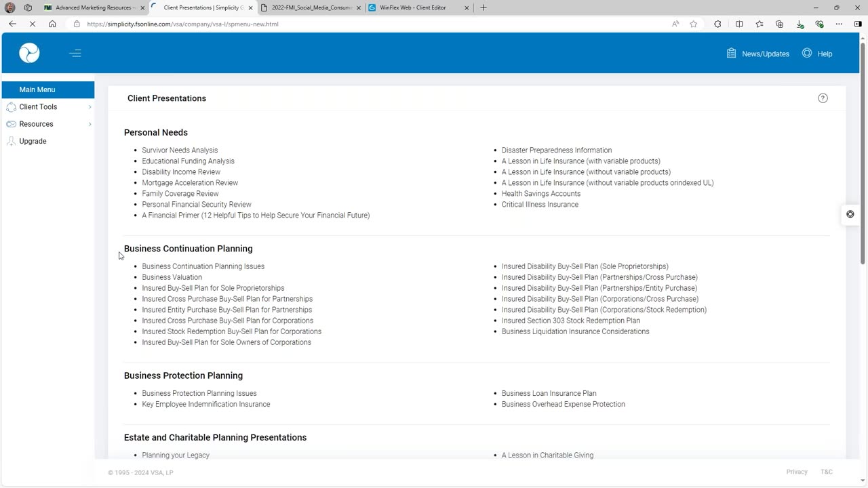Open Business Loan Insurance Plan link

tap(549, 393)
